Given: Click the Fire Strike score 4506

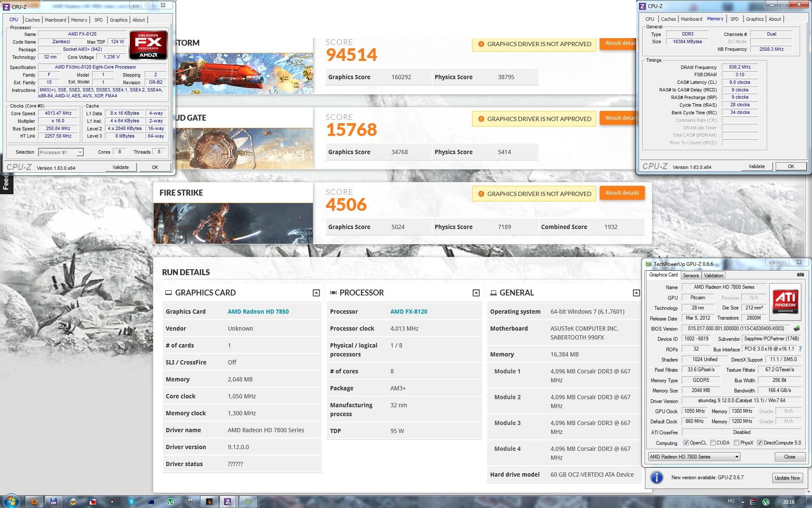Looking at the screenshot, I should [x=346, y=204].
